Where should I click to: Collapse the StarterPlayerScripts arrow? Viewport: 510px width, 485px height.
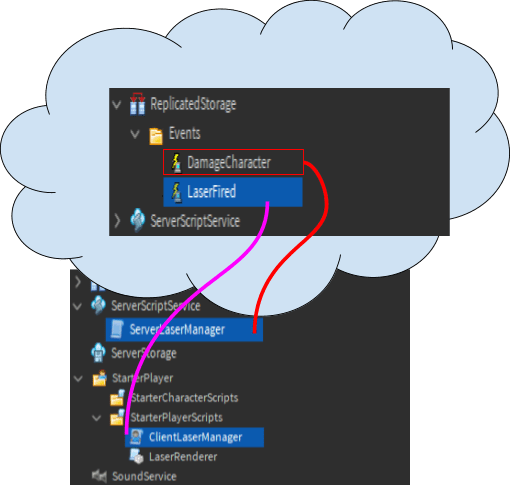pos(97,418)
